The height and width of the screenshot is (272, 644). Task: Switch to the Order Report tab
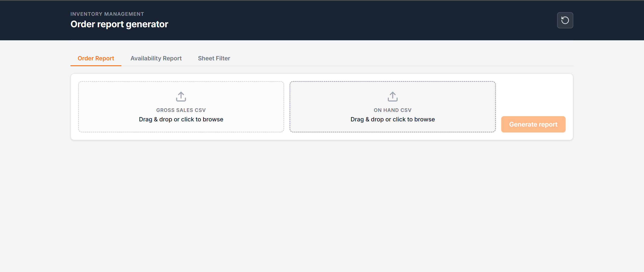coord(96,58)
